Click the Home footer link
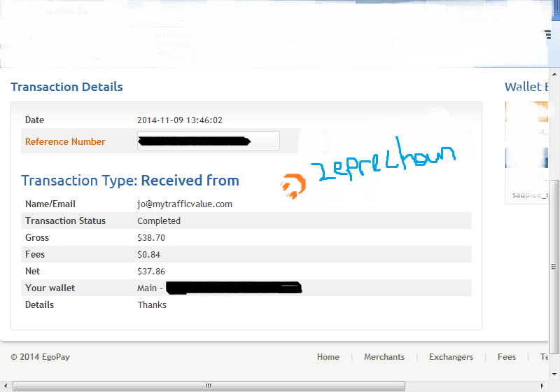Image resolution: width=560 pixels, height=392 pixels. coord(328,357)
